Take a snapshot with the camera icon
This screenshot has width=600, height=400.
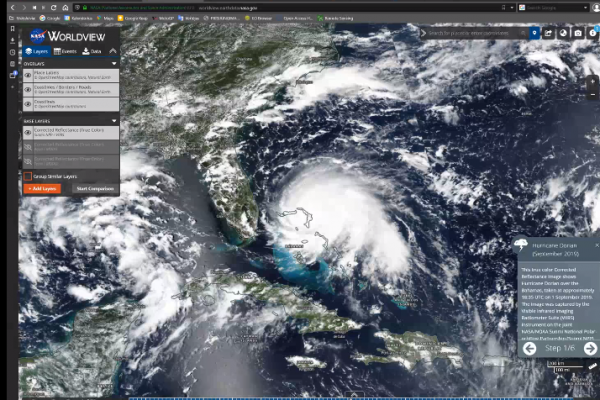(578, 33)
